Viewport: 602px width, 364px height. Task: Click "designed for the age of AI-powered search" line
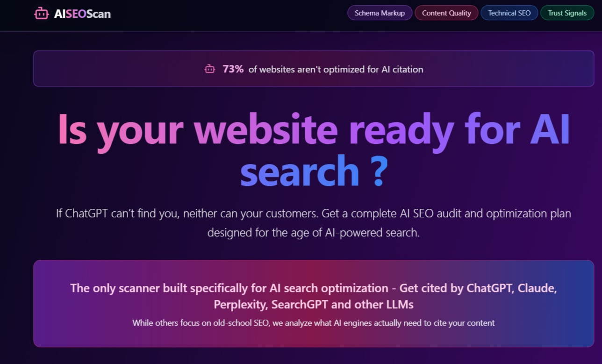[x=314, y=233]
